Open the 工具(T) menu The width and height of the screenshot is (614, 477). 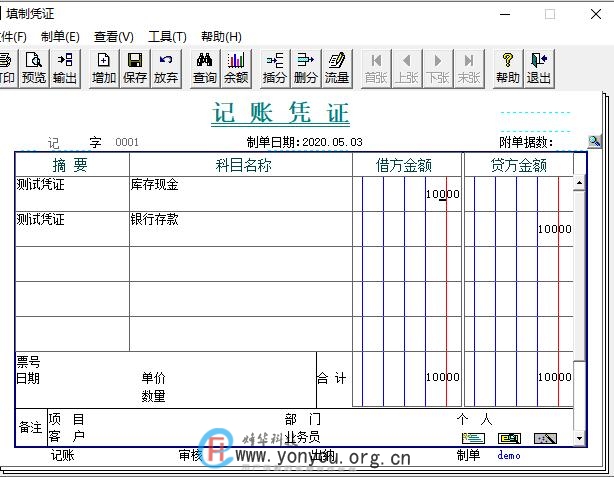(167, 37)
